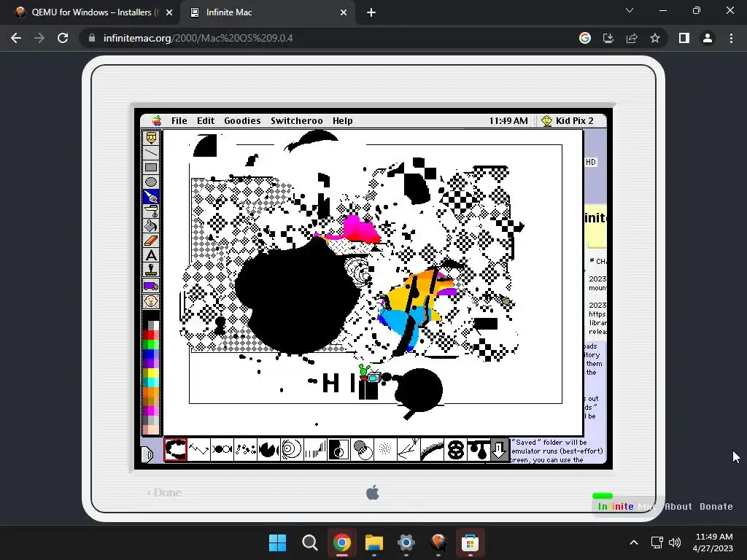Select the Rubber Stamp tool
This screenshot has width=747, height=560.
coord(151,270)
